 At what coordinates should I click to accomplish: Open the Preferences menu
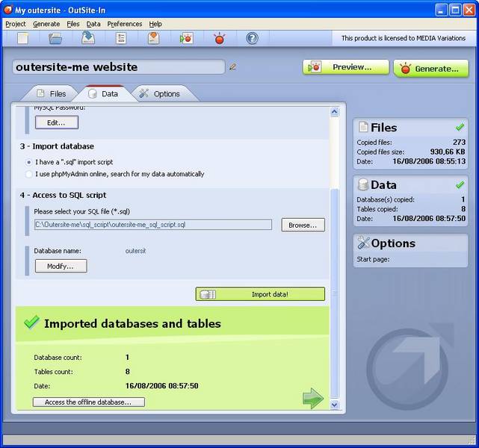click(124, 24)
